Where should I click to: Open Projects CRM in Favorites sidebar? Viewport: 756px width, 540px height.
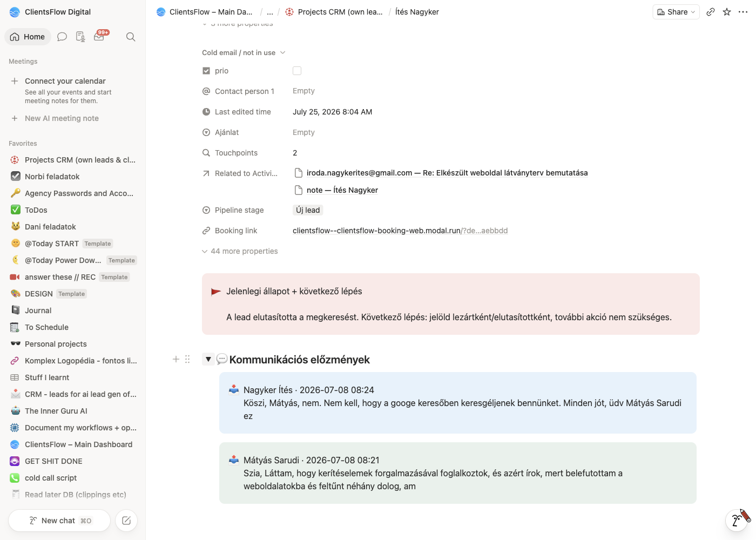pyautogui.click(x=73, y=160)
